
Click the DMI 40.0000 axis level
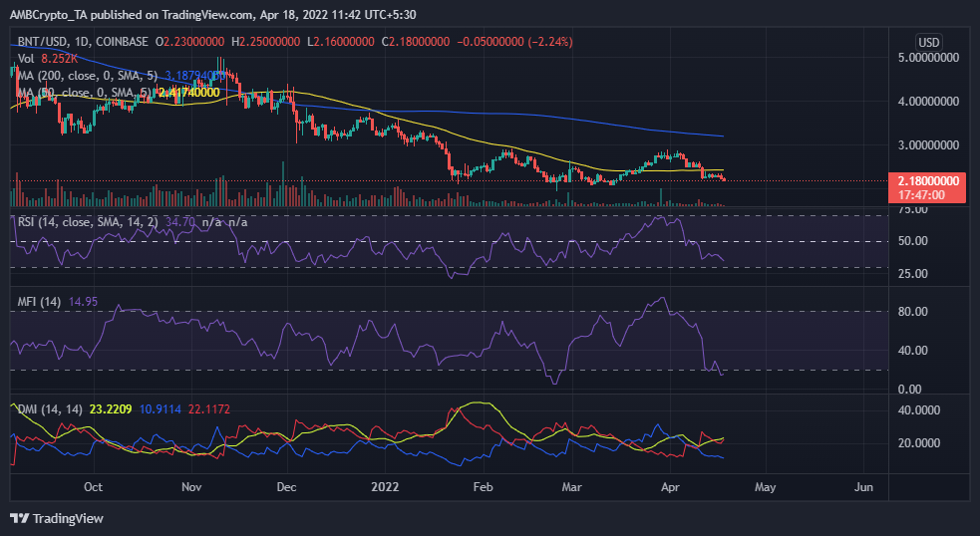(919, 410)
